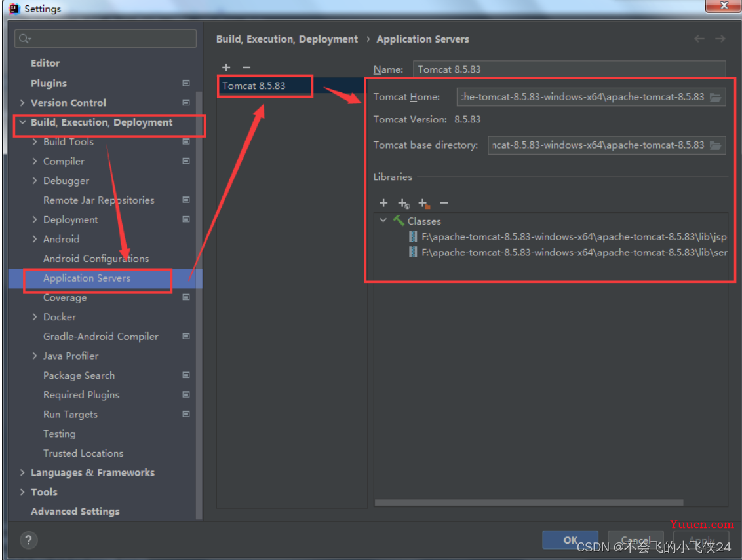Viewport: 742px width, 560px height.
Task: Click the project-level icon beside Gradle-Android Compiler
Action: click(x=186, y=336)
